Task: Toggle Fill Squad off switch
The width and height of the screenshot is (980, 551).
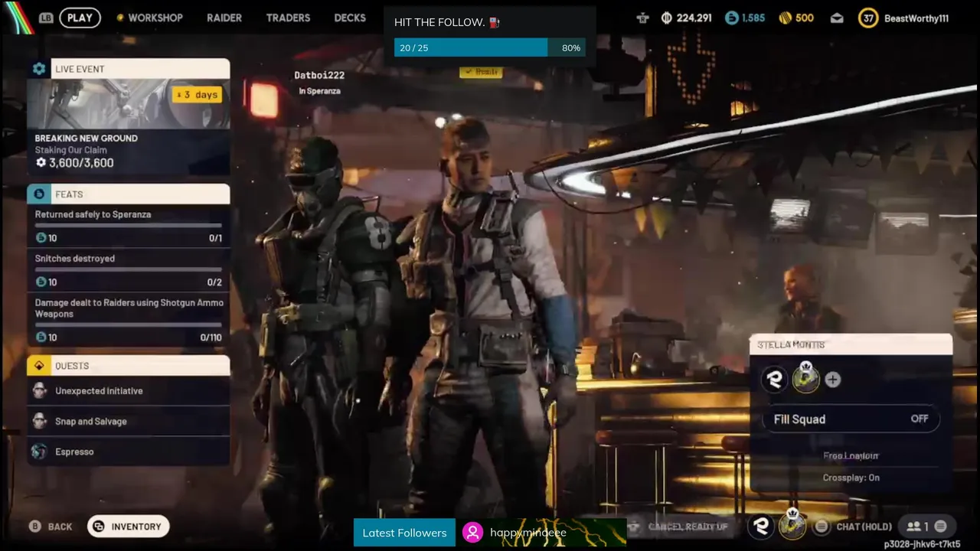Action: click(x=851, y=419)
